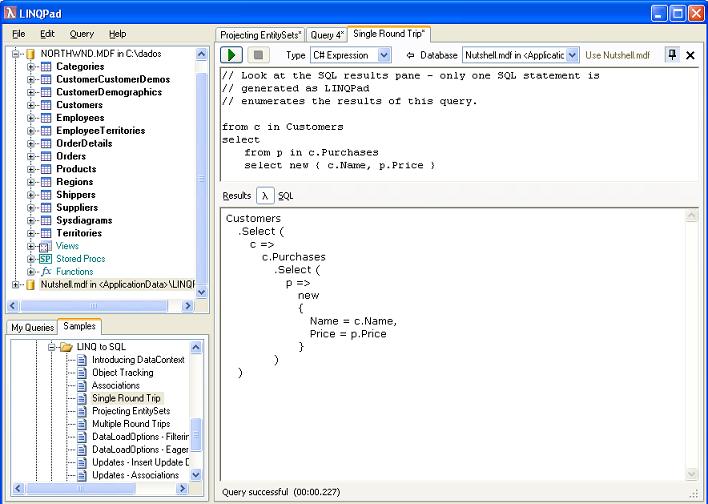Screen dimensions: 708x504
Task: Click the Territories table icon
Action: (x=46, y=233)
